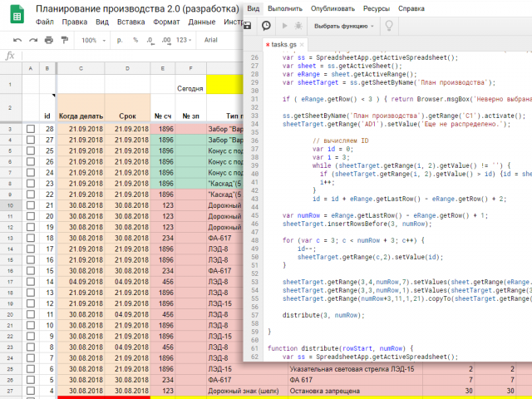Open the current project's triggers clock icon
Viewport: 532px width, 399px height.
[x=266, y=26]
